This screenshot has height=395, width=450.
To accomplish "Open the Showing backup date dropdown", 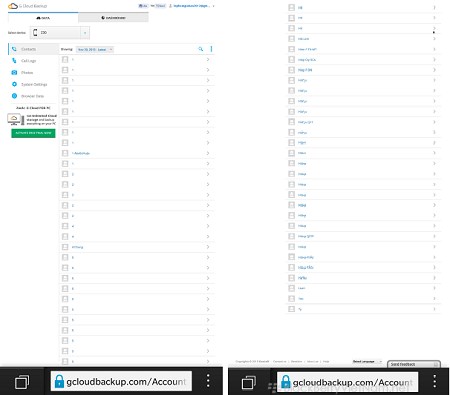I will [95, 49].
